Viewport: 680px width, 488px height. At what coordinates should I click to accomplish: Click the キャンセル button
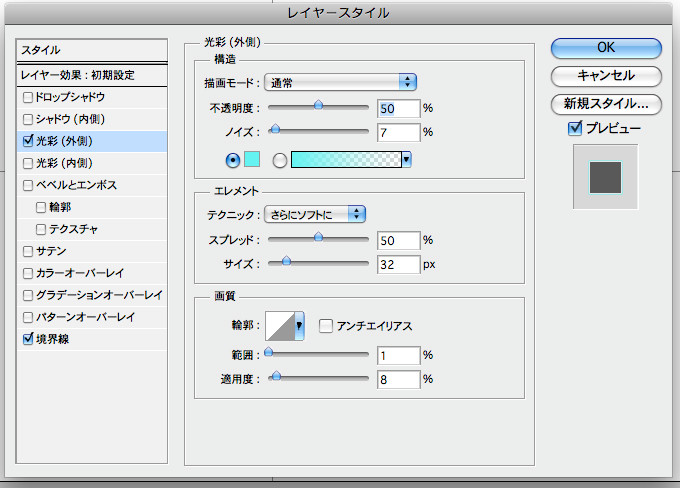605,75
